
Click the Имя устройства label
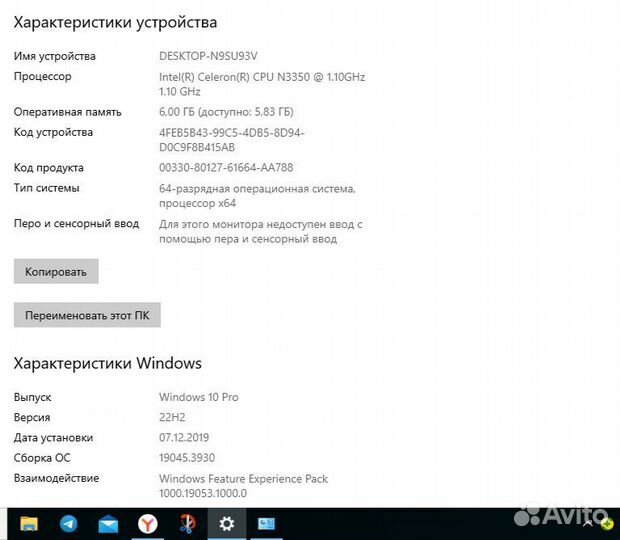(x=55, y=56)
